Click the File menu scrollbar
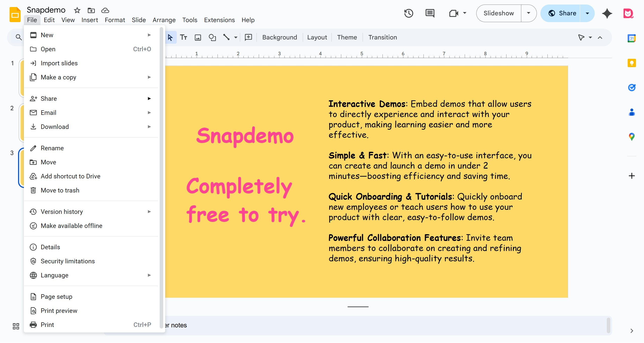 pyautogui.click(x=161, y=177)
